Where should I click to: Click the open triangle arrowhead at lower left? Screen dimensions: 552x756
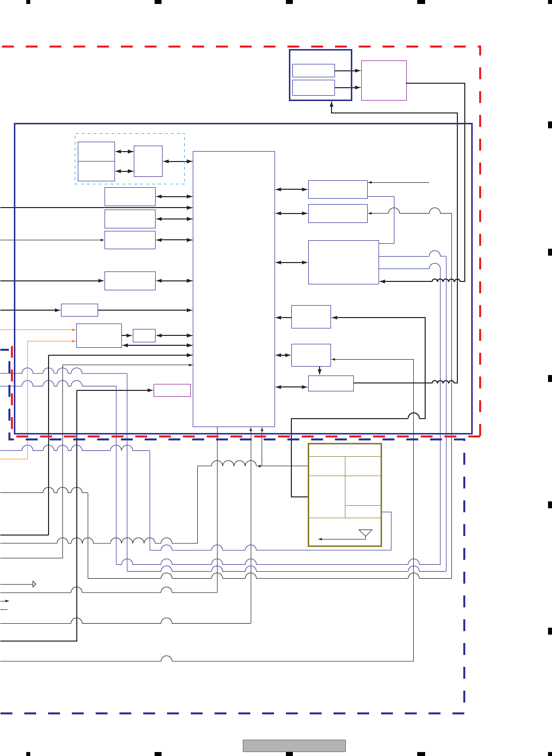pos(34,584)
